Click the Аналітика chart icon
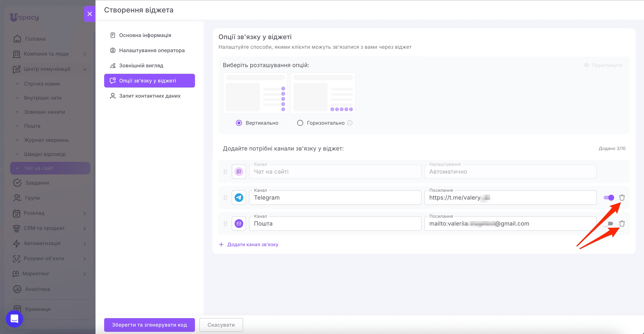This screenshot has width=644, height=334. click(17, 289)
